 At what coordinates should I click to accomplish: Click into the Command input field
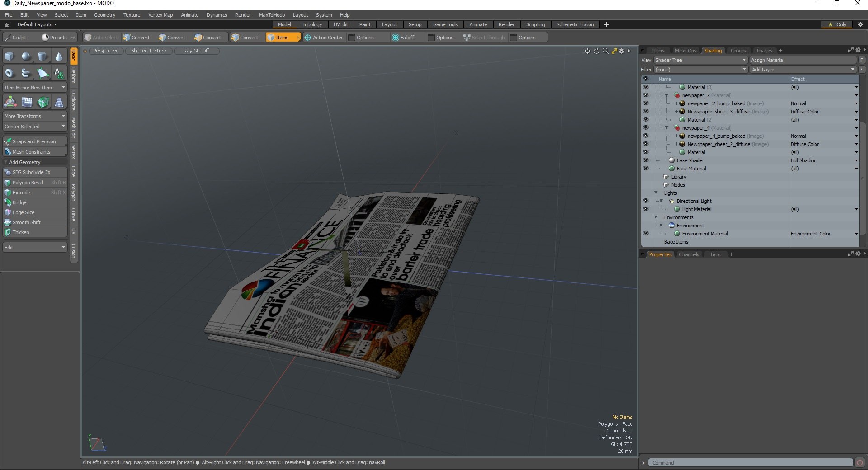(750, 463)
